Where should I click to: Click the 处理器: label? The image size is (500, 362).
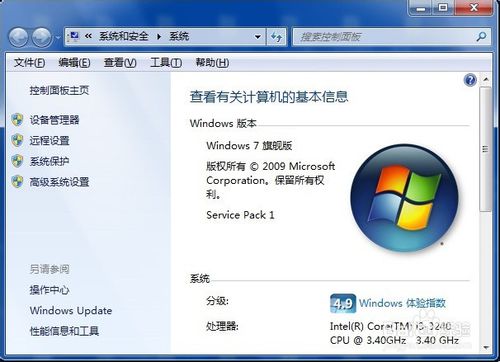pyautogui.click(x=222, y=326)
